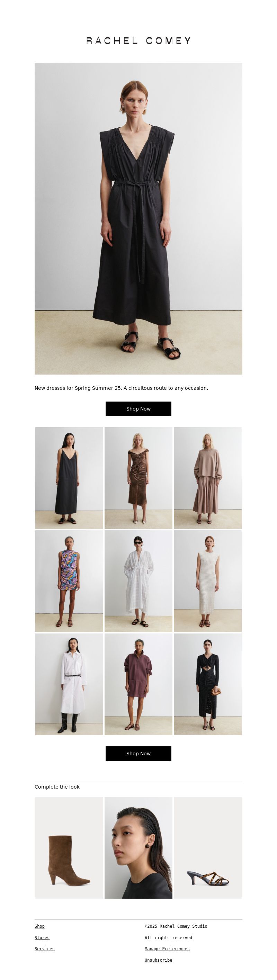Select the cream sleeveless knit dress
277x980 pixels.
tap(208, 581)
